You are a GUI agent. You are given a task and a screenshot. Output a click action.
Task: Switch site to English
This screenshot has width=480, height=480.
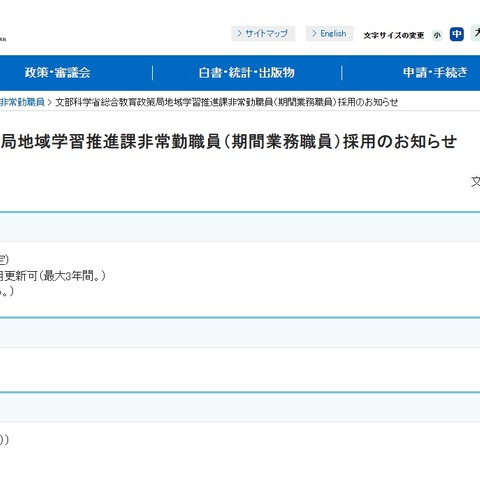tap(329, 33)
